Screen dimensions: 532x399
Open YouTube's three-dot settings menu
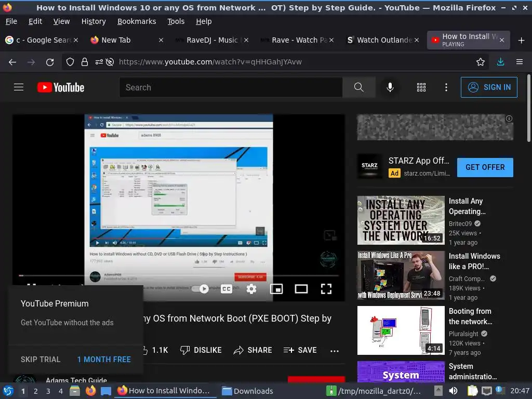[x=446, y=87]
